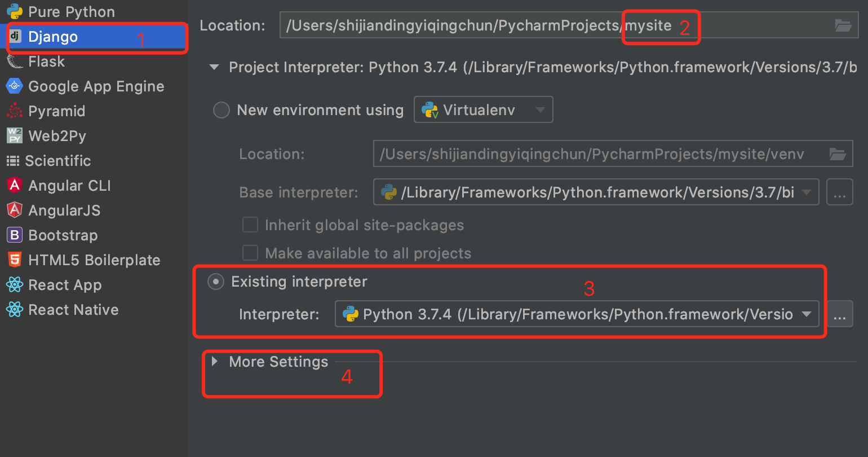The image size is (868, 457).
Task: Click Scientific label in list
Action: [x=58, y=161]
